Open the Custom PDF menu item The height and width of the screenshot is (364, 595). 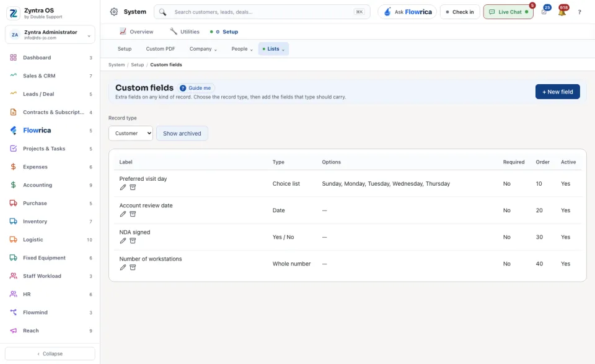click(161, 49)
